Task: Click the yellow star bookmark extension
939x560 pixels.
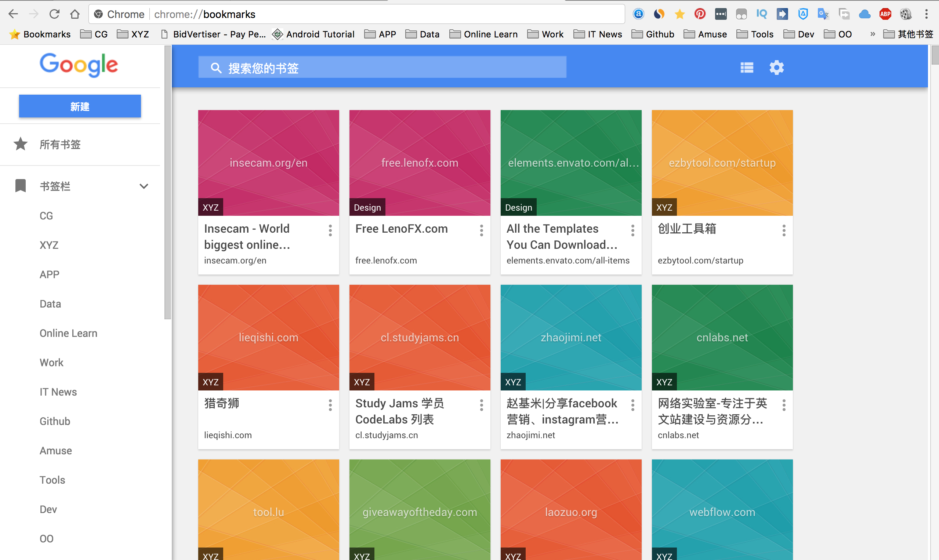Action: click(679, 14)
